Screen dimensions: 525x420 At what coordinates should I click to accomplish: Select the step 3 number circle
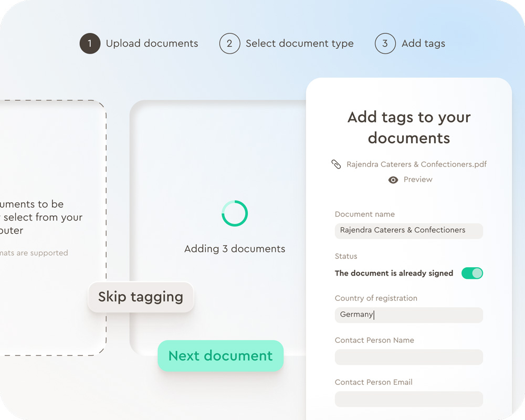385,44
